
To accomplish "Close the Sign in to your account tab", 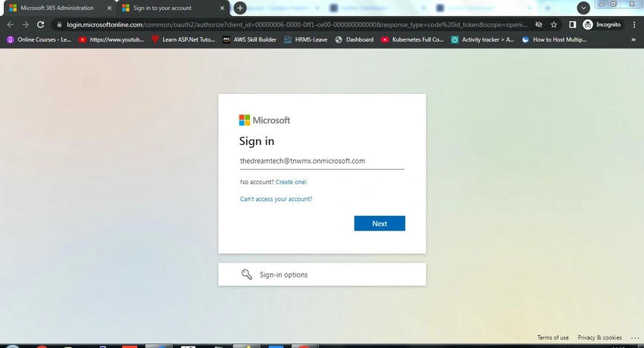I will click(x=222, y=8).
